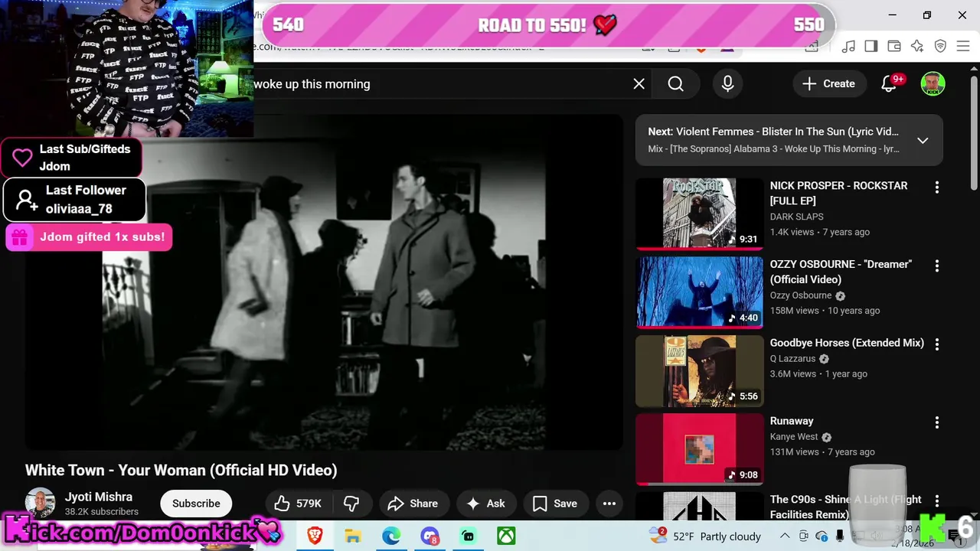This screenshot has width=980, height=551.
Task: Open Discord from the taskbar
Action: tap(430, 536)
